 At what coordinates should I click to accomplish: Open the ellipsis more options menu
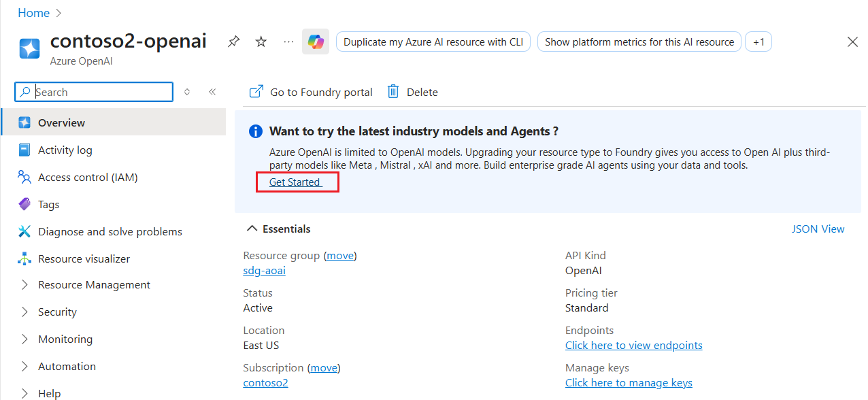tap(288, 41)
